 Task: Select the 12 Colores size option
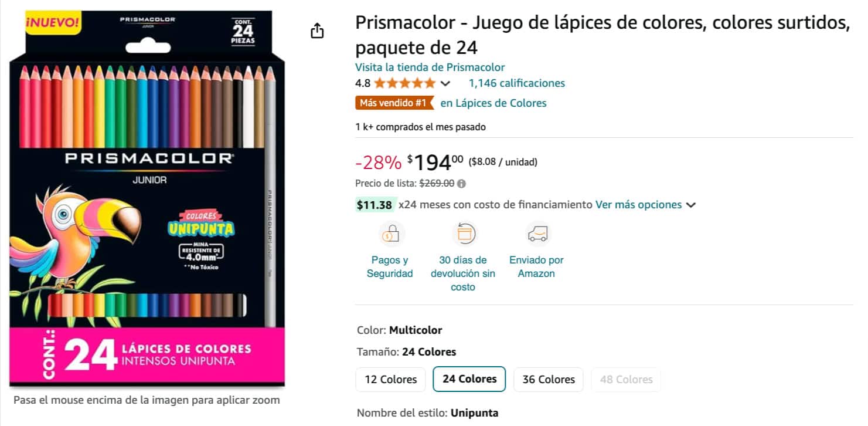pyautogui.click(x=390, y=380)
